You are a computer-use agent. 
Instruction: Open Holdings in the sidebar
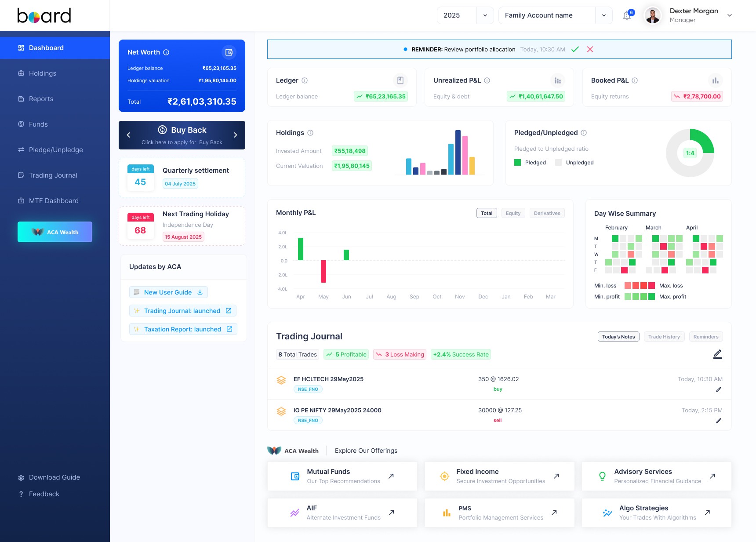[43, 73]
